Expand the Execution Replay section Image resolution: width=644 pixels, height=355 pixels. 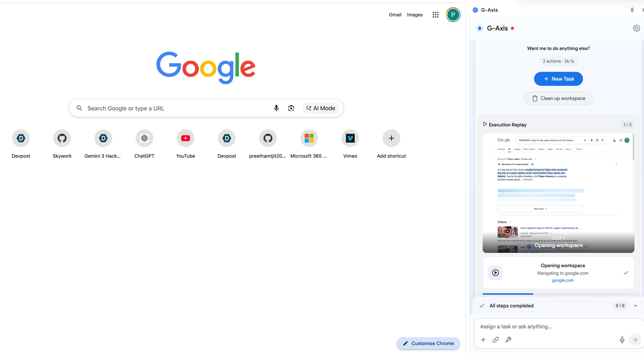tap(485, 124)
